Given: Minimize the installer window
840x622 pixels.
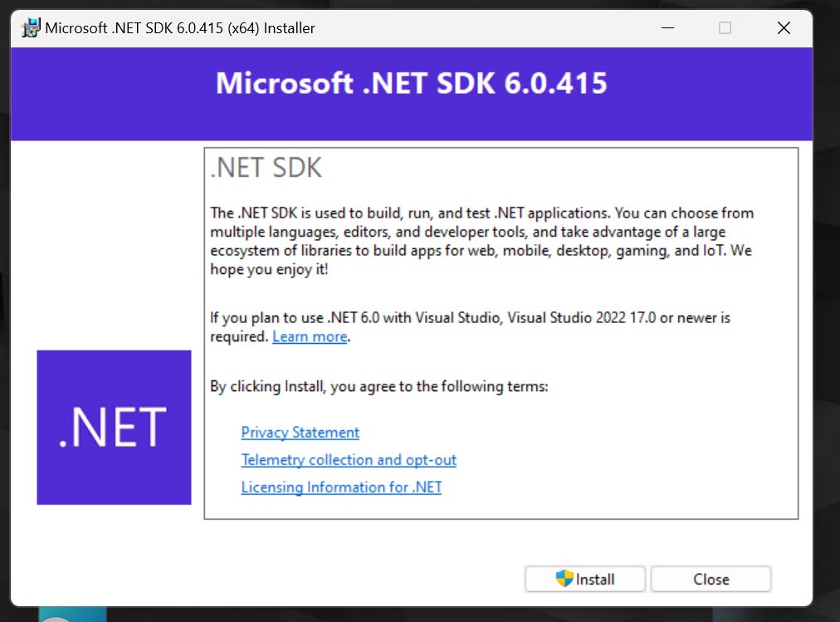Looking at the screenshot, I should [x=667, y=28].
